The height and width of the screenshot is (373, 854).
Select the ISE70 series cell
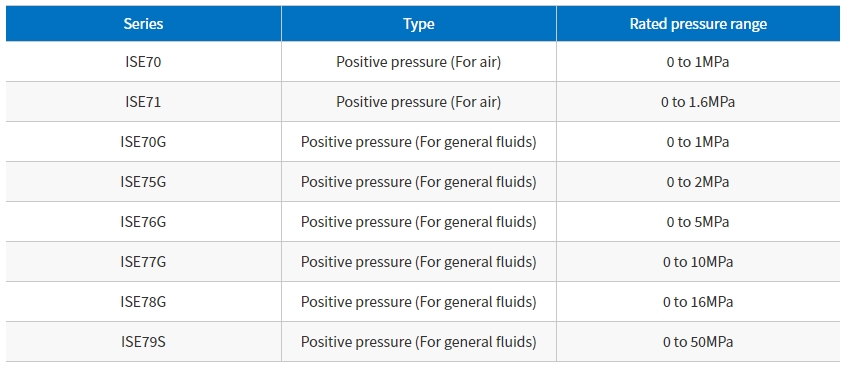[143, 62]
